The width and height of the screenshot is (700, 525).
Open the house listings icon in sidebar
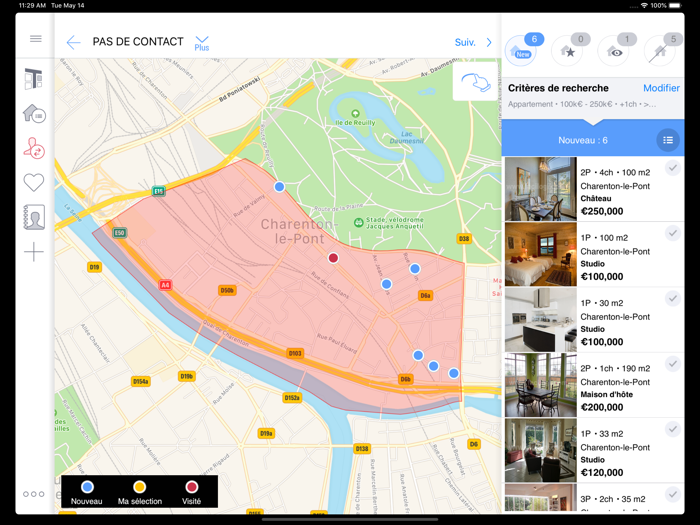coord(34,113)
